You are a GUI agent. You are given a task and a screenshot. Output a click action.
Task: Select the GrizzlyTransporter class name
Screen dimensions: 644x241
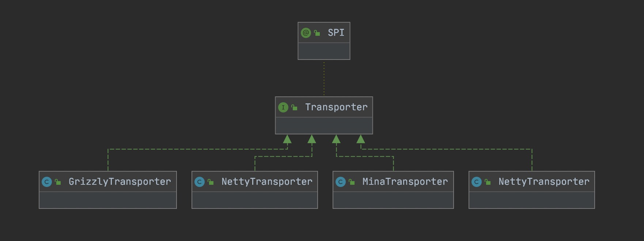pos(120,182)
